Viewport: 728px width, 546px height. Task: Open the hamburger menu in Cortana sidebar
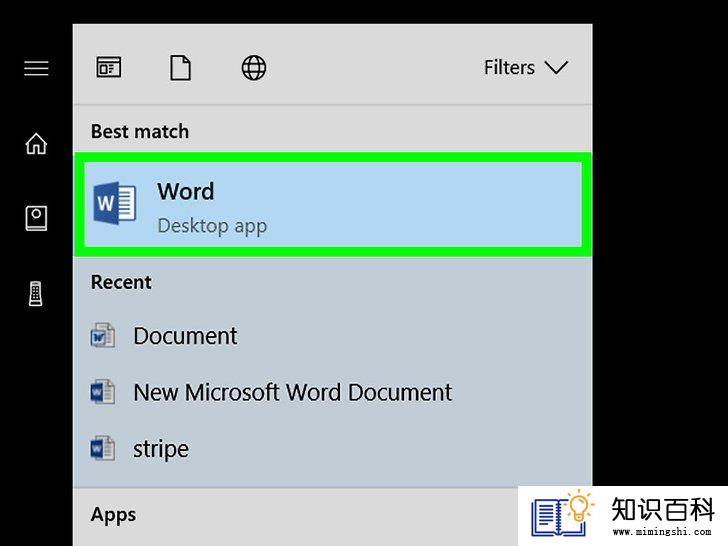[36, 68]
